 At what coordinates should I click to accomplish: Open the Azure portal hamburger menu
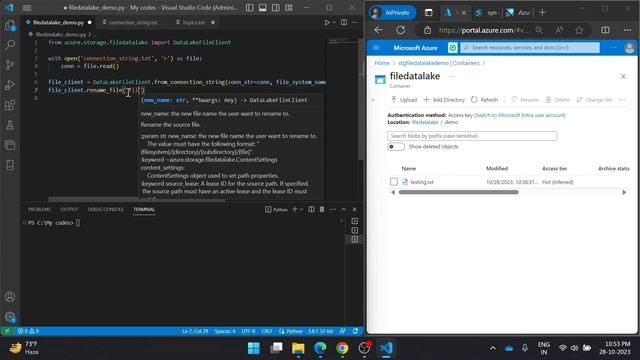click(376, 48)
